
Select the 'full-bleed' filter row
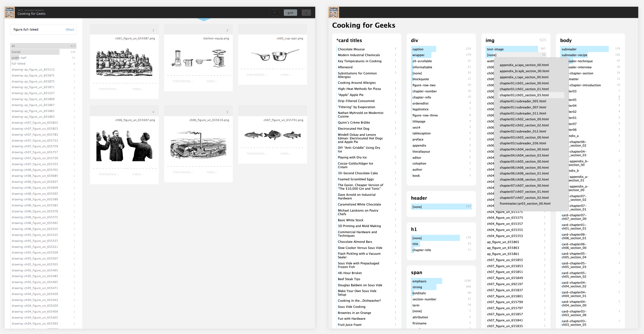(x=43, y=63)
